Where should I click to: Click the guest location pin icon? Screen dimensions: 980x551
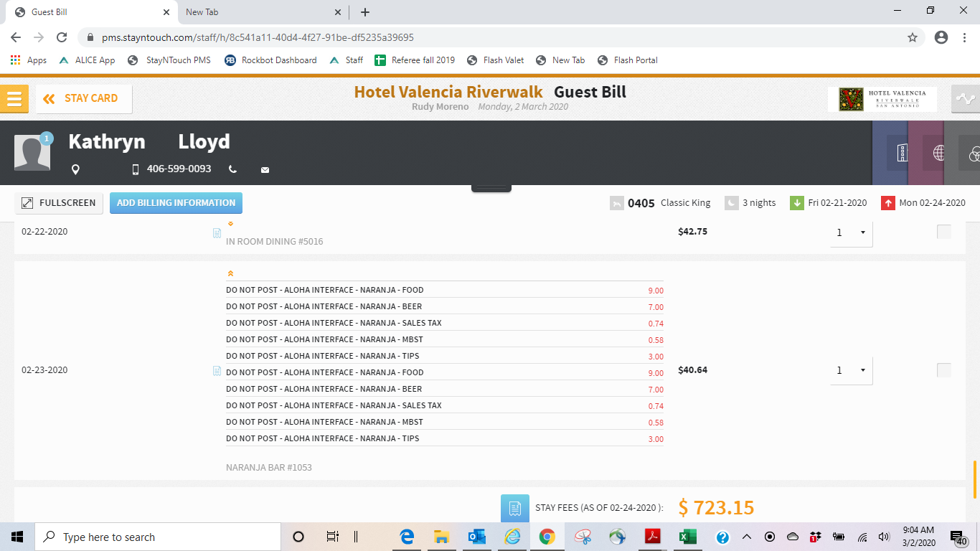(x=75, y=169)
